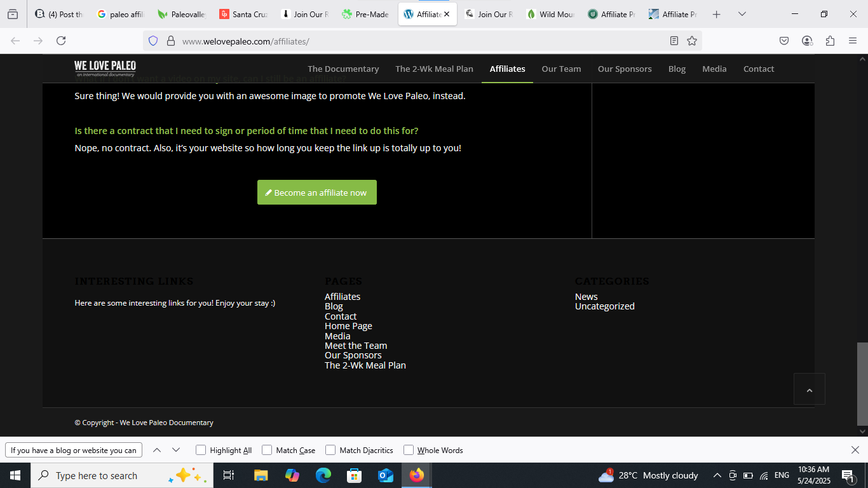Switch to the Pre-Made tab
This screenshot has height=488, width=868.
(x=365, y=14)
